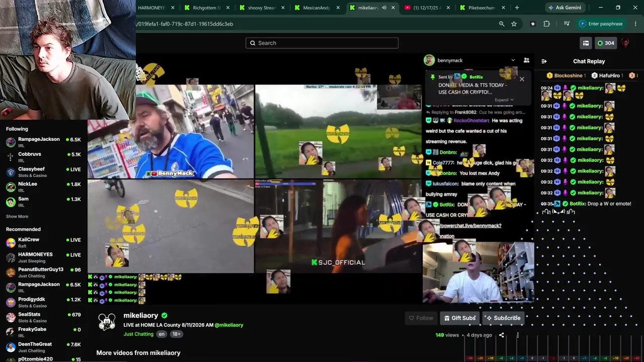Click the @mikeliaory mention link
Screen dimensions: 644x362
(229, 325)
